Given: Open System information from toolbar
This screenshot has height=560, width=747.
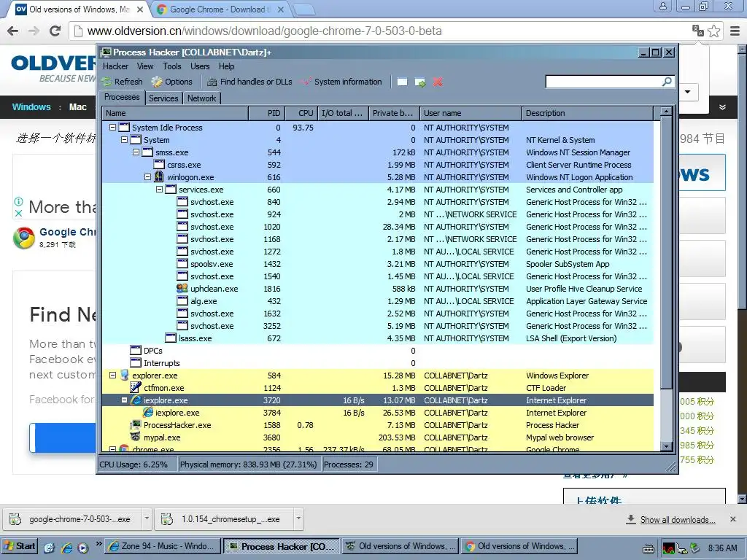Looking at the screenshot, I should click(x=342, y=82).
